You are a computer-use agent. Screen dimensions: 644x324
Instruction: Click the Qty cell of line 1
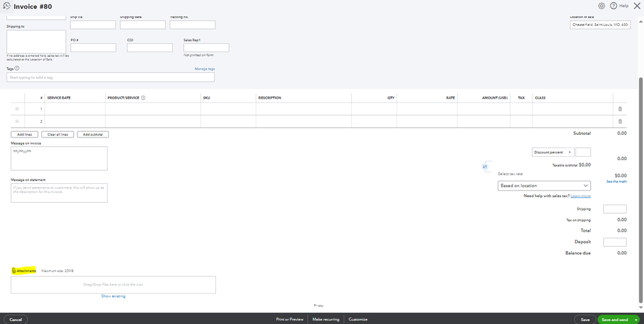(374, 109)
